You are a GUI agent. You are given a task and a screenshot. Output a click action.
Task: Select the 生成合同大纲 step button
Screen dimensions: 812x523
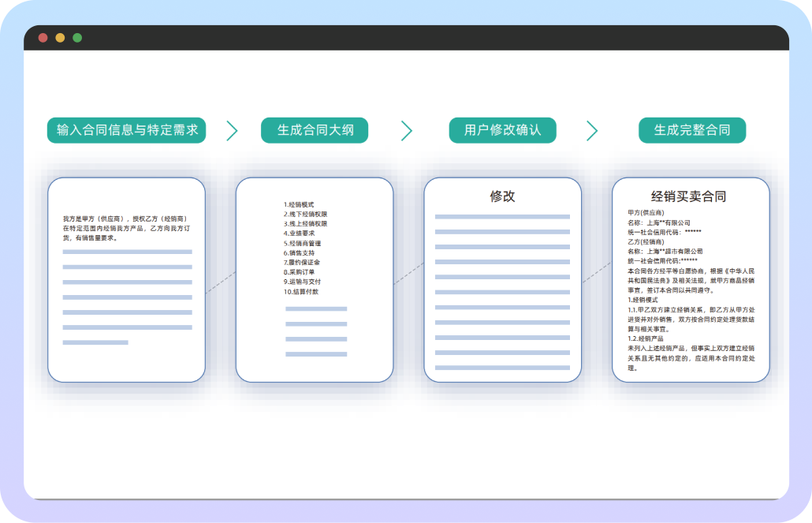[315, 130]
